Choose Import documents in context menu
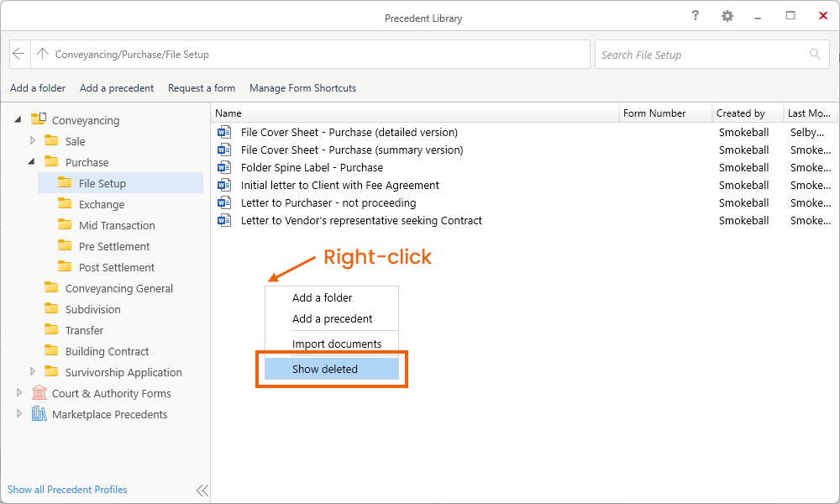 pyautogui.click(x=337, y=344)
